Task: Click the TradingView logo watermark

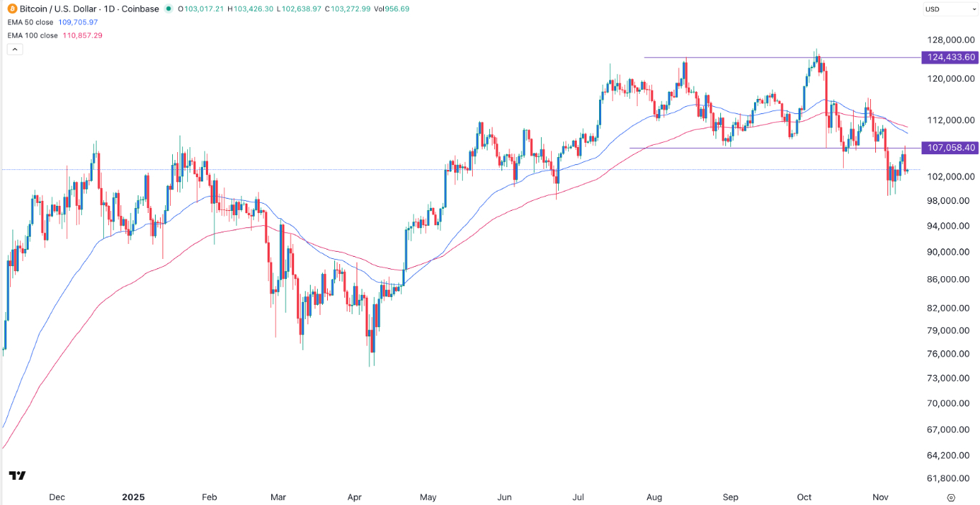Action: pos(17,476)
